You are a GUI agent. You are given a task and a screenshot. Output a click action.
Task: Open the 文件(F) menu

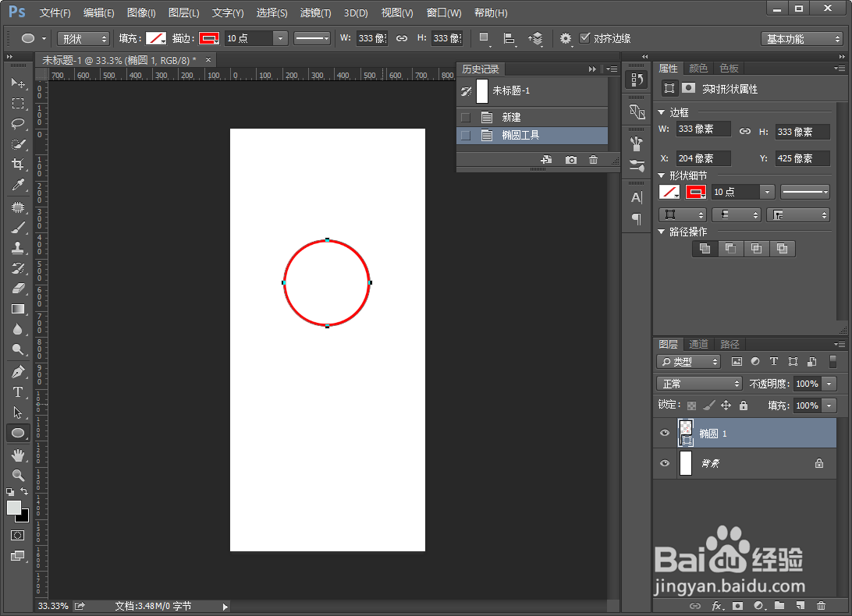55,12
